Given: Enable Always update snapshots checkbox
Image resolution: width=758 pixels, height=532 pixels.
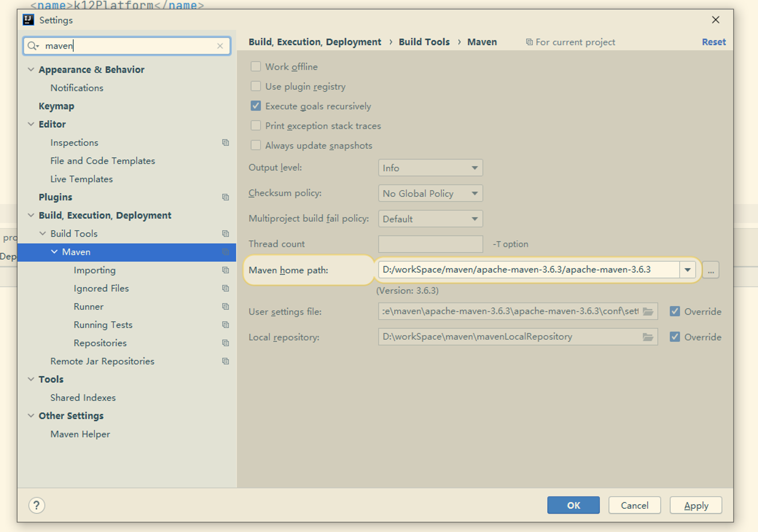Looking at the screenshot, I should (x=256, y=145).
